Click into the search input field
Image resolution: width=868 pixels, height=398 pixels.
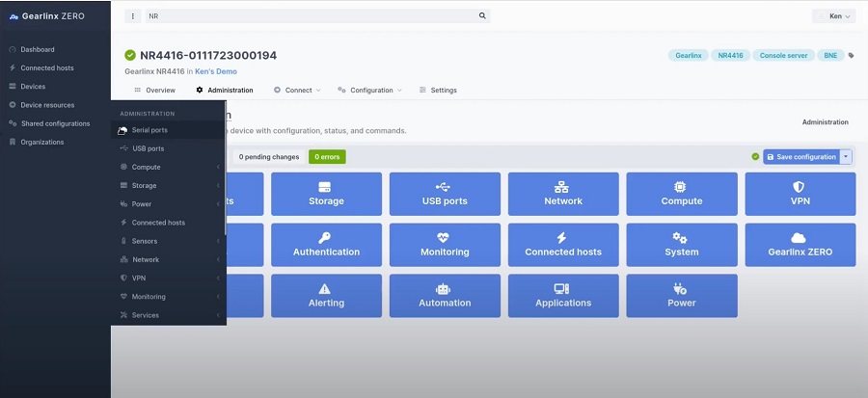pos(309,16)
